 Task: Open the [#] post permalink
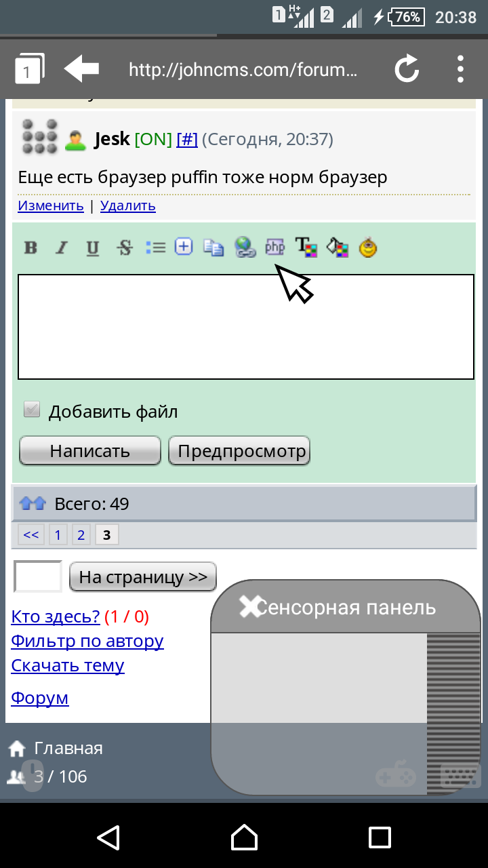pyautogui.click(x=187, y=139)
